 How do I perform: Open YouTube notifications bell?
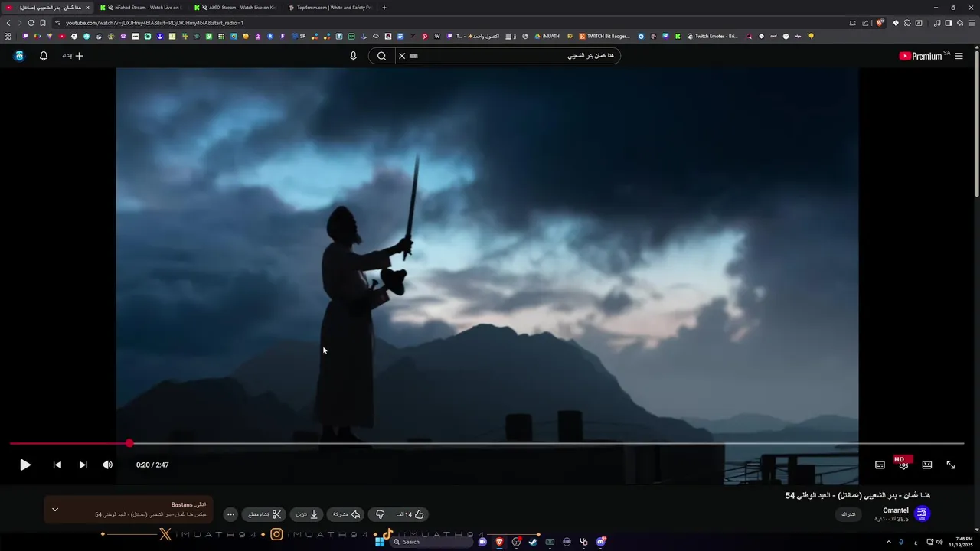(44, 56)
